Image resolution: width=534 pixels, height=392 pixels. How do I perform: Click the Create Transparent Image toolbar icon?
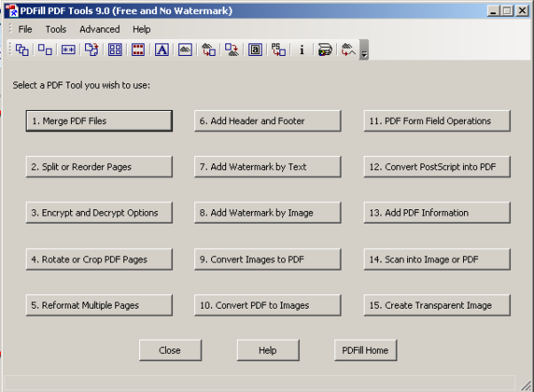pyautogui.click(x=349, y=50)
